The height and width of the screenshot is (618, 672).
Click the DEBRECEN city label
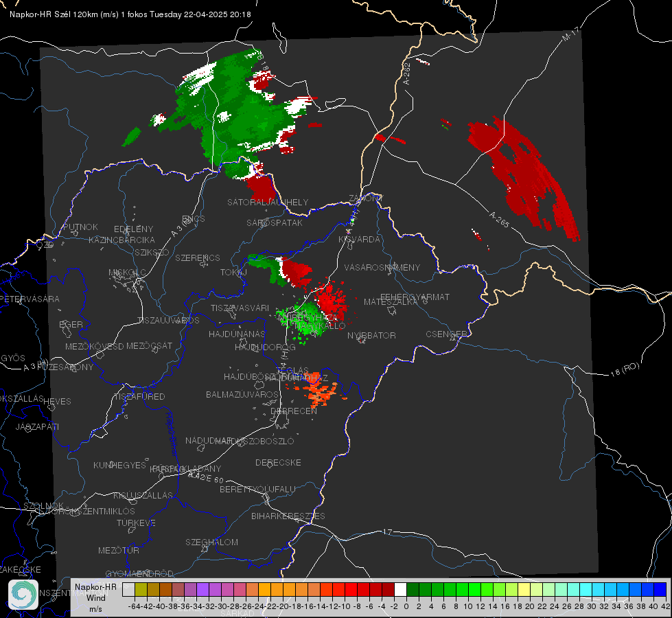(x=294, y=411)
